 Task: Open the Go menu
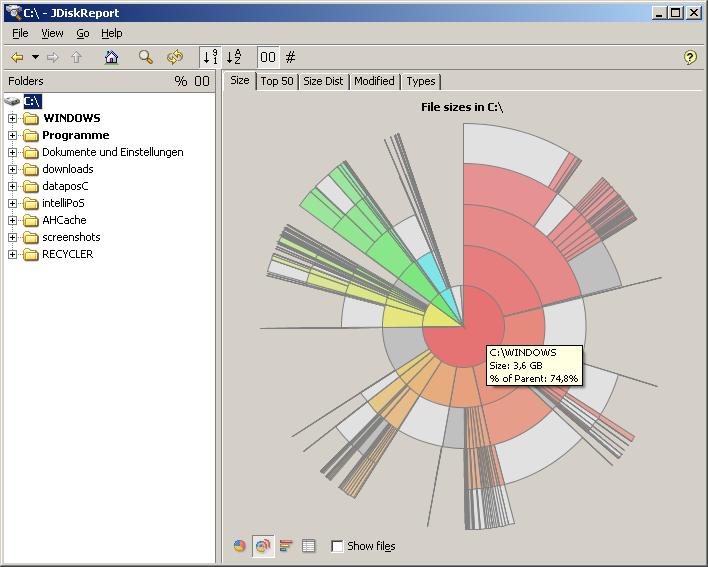pos(83,33)
